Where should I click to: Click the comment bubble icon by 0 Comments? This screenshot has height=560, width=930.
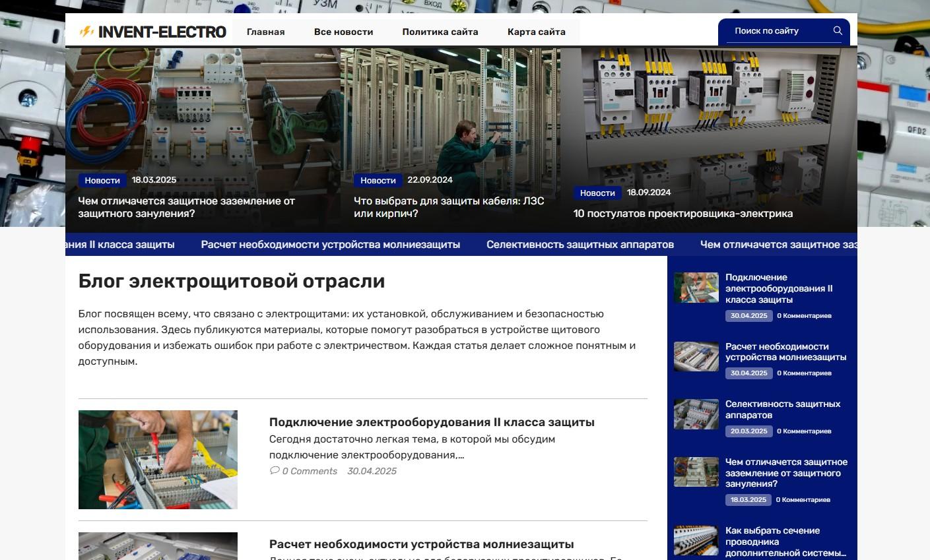pos(275,470)
